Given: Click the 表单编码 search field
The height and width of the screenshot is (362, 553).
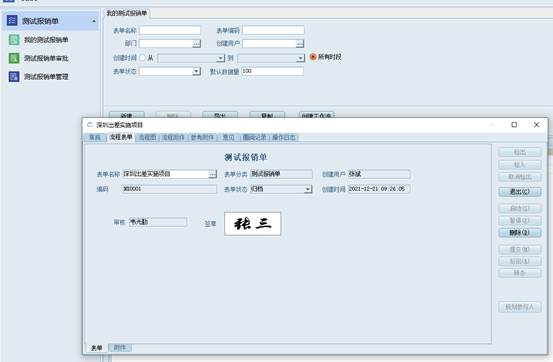Looking at the screenshot, I should (273, 30).
